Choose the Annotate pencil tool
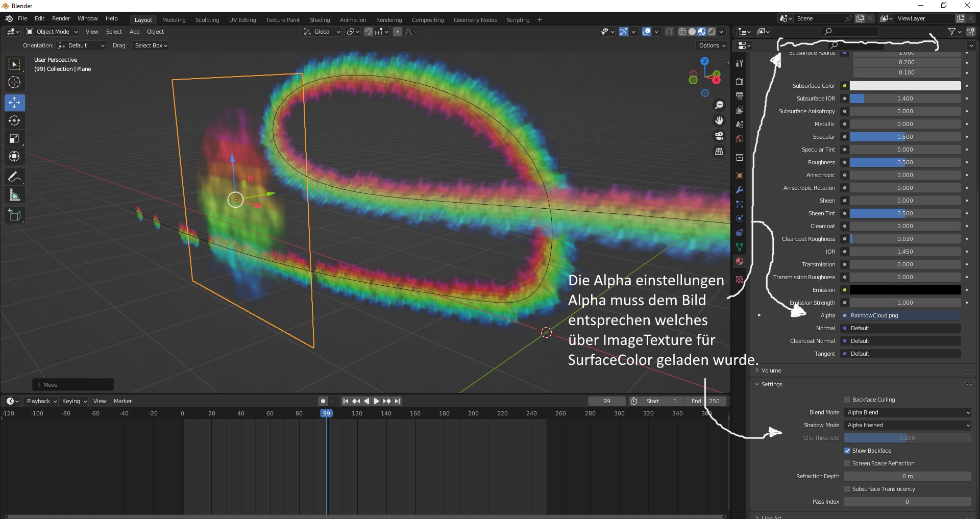980x519 pixels. [14, 177]
